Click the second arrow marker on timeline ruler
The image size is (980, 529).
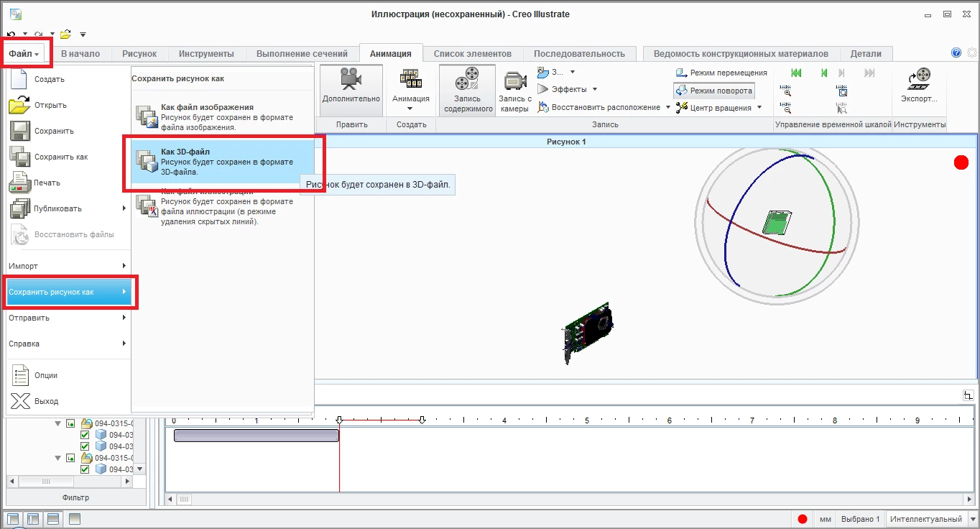[422, 420]
